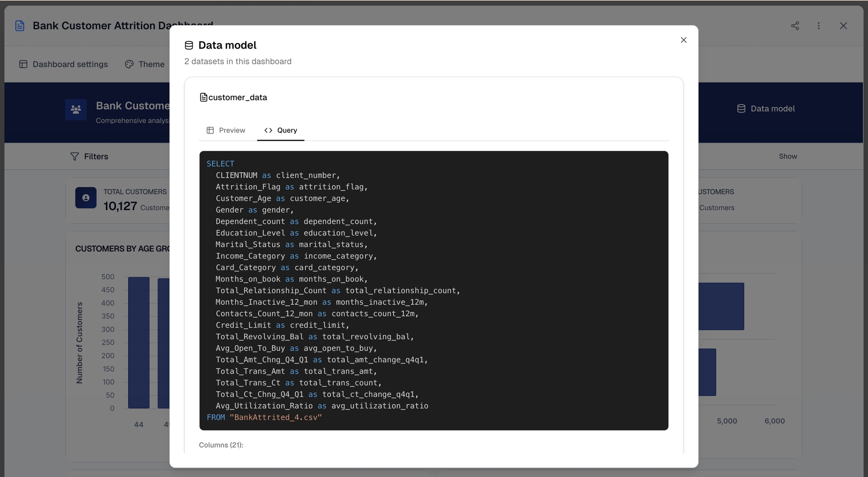Click the share icon in header
Screen dimensions: 868x477
pos(795,26)
